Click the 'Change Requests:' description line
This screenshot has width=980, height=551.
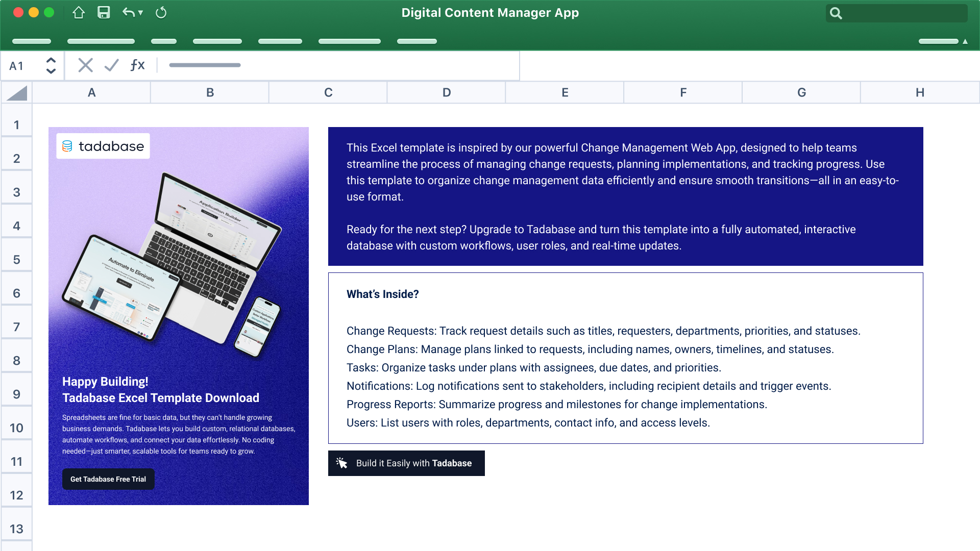coord(603,331)
